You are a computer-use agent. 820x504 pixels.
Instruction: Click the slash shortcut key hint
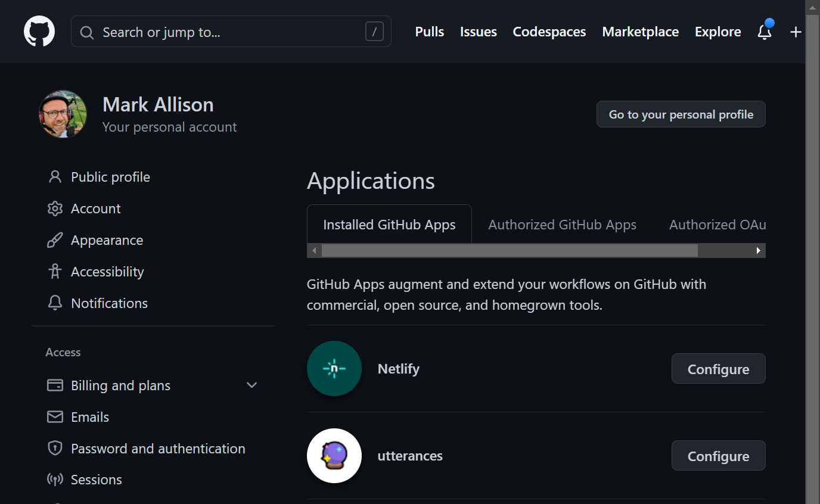pos(374,32)
